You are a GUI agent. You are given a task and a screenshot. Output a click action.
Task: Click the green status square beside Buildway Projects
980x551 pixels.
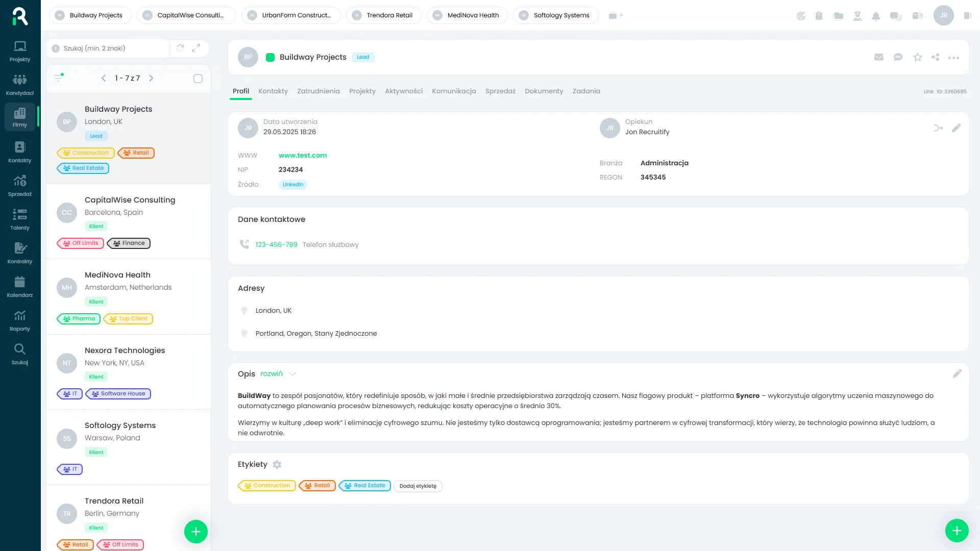(270, 57)
